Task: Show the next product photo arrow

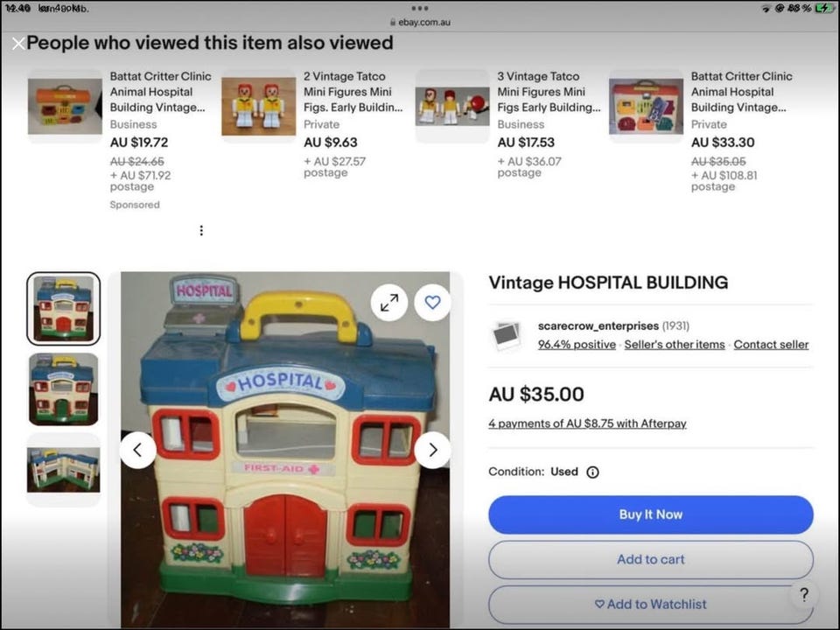Action: click(x=432, y=450)
